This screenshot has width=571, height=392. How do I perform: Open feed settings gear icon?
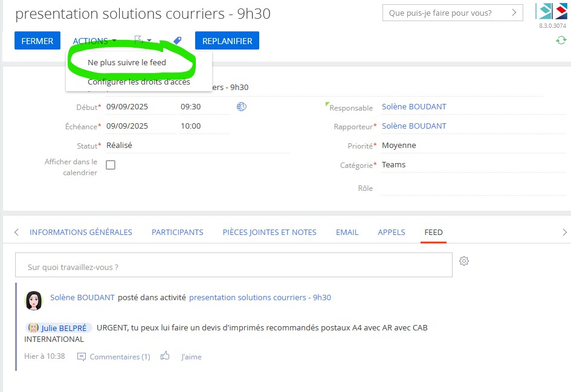pyautogui.click(x=464, y=261)
